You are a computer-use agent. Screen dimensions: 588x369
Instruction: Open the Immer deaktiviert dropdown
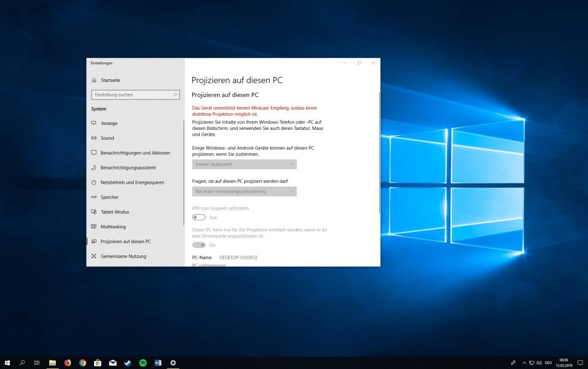point(244,164)
